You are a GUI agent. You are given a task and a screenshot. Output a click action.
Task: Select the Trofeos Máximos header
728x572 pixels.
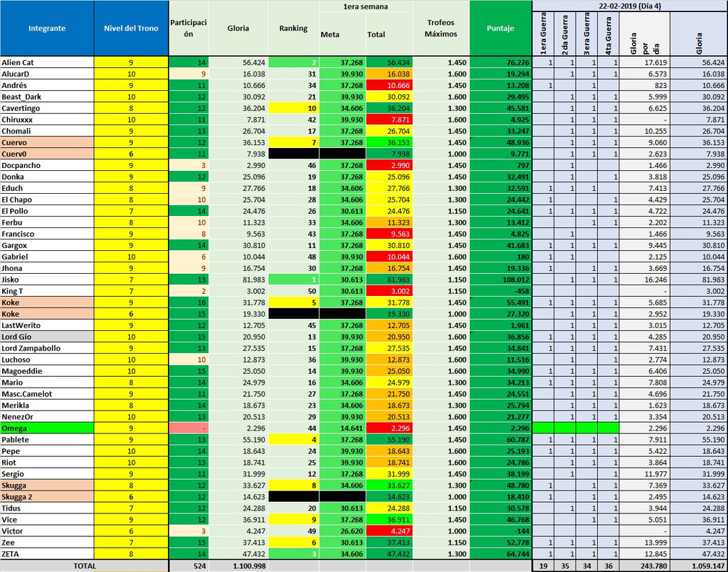[441, 29]
